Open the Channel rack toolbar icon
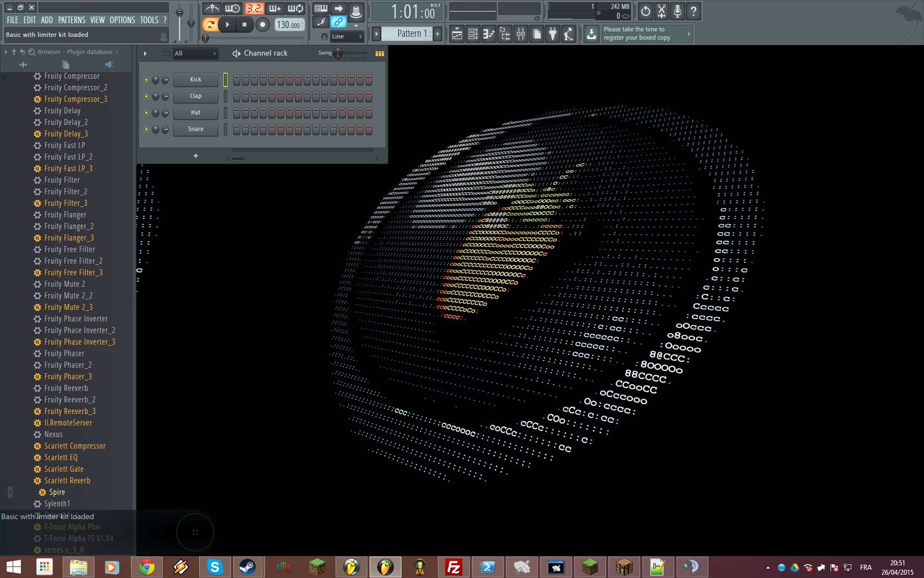This screenshot has height=578, width=924. point(472,34)
